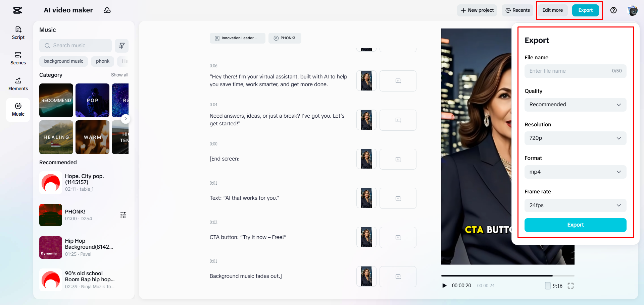644x305 pixels.
Task: Click avatar thumbnail for Background music scene
Action: point(366,277)
